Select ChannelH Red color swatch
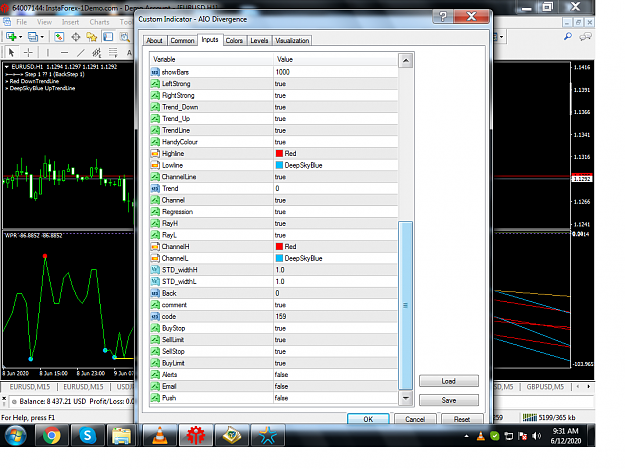Viewport: 625px width, 469px height. [279, 247]
